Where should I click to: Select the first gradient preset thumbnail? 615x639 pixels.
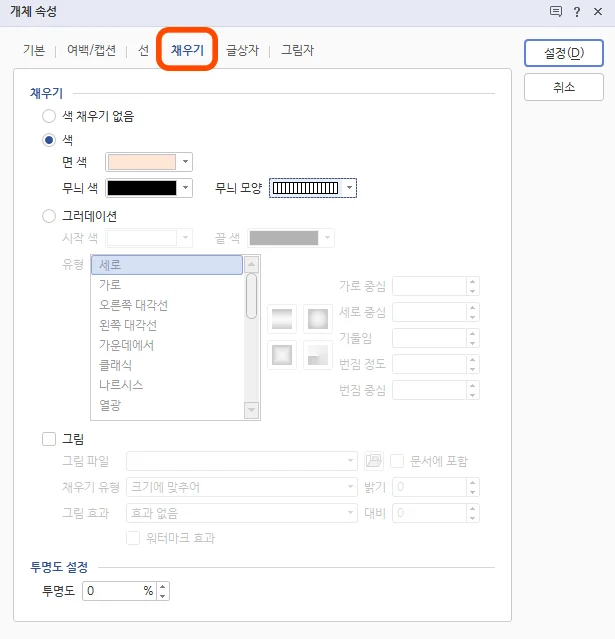282,319
